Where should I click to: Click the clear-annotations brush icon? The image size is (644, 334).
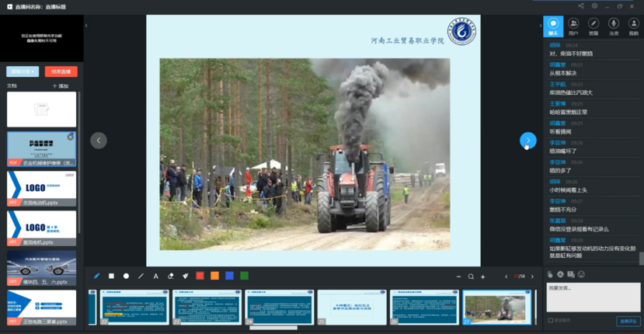[x=185, y=276]
